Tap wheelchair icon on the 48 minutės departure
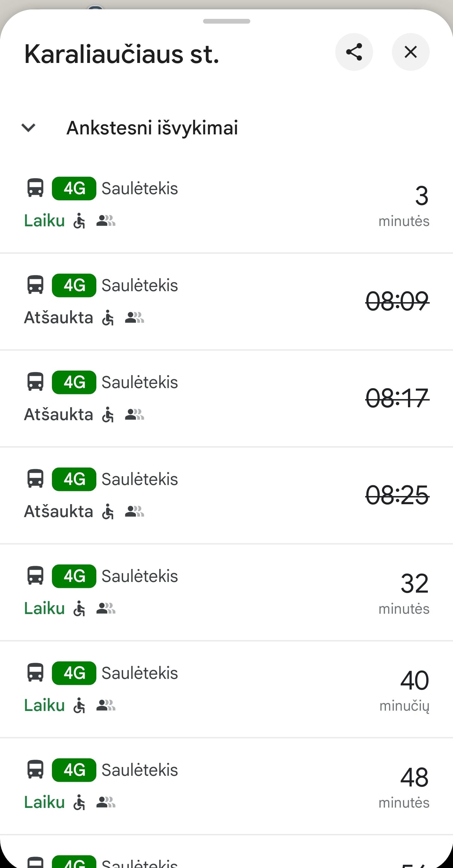Viewport: 453px width, 868px height. (x=79, y=802)
